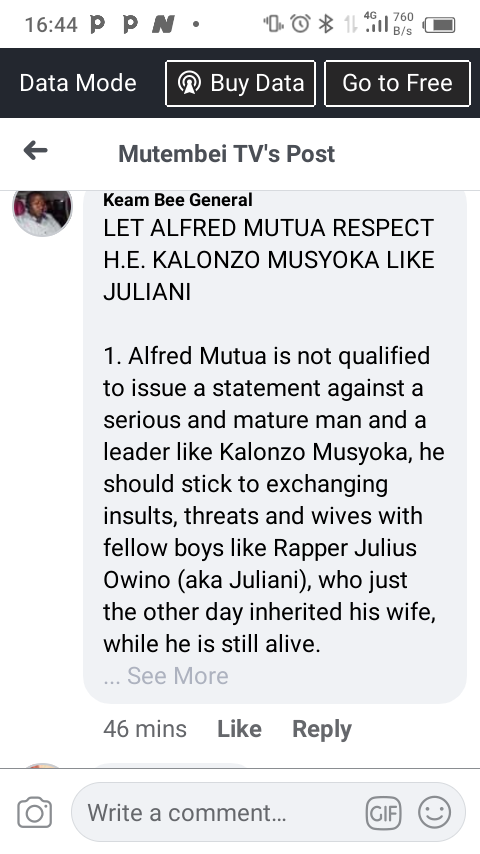
Task: Reply to Keam Bee General comment
Action: pyautogui.click(x=322, y=729)
